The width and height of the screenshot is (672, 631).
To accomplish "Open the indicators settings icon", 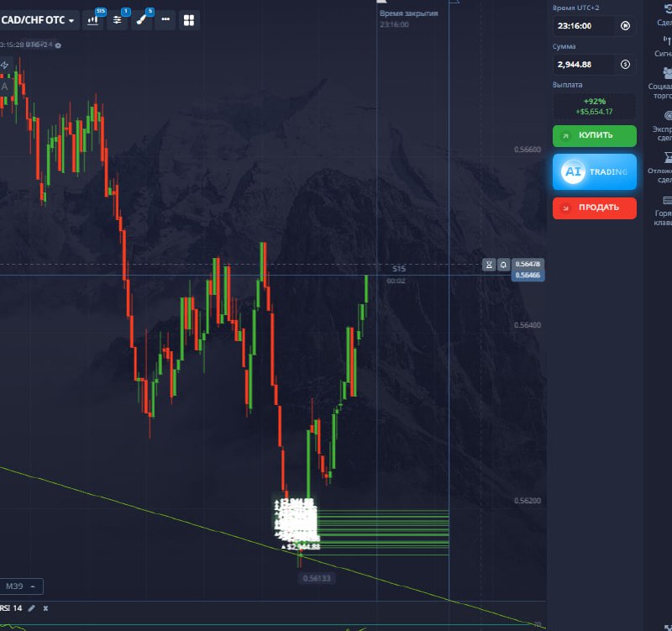I will click(118, 20).
